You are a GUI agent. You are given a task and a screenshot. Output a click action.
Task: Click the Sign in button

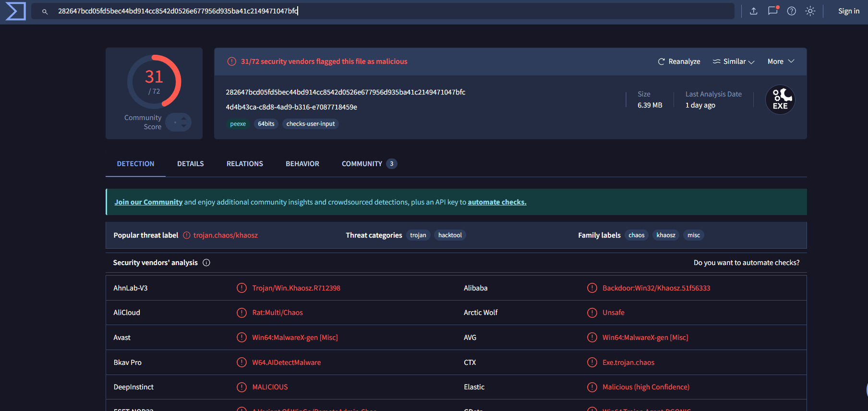[848, 11]
